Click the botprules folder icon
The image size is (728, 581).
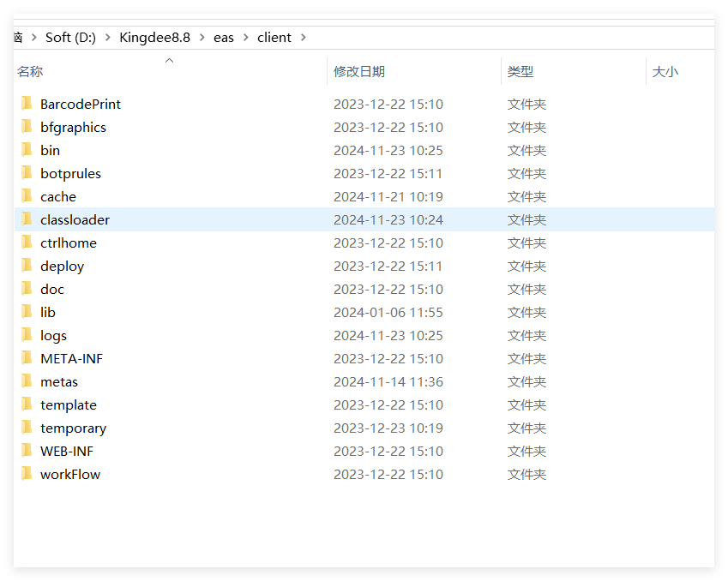27,173
